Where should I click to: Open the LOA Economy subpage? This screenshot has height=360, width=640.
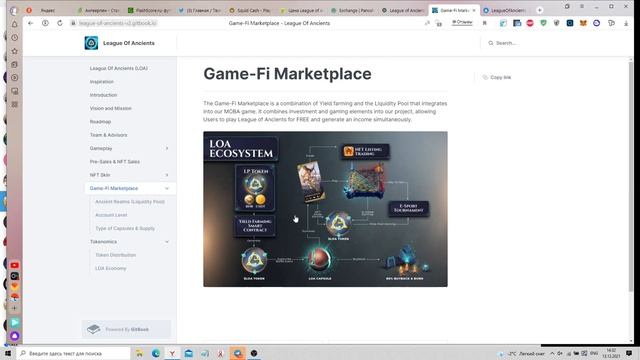coord(111,269)
